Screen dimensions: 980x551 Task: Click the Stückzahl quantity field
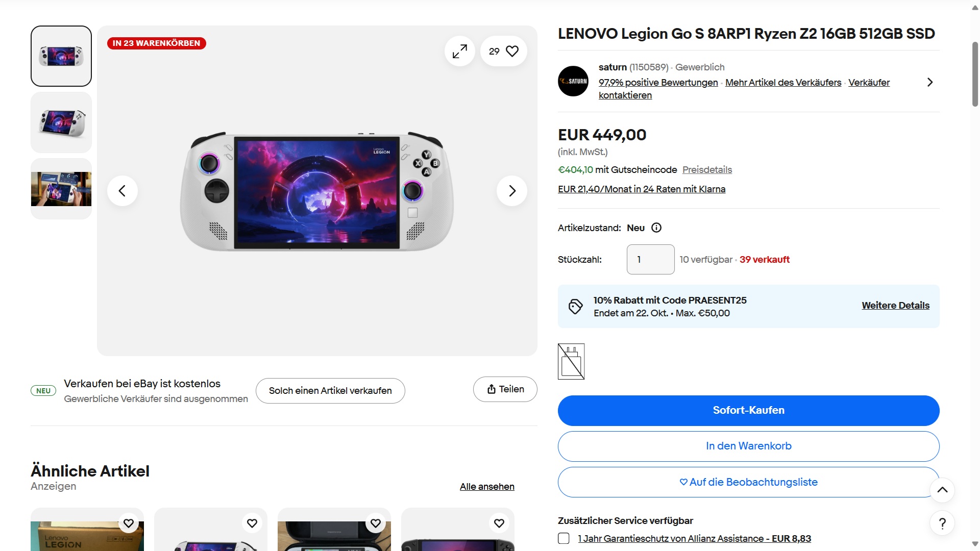point(650,259)
